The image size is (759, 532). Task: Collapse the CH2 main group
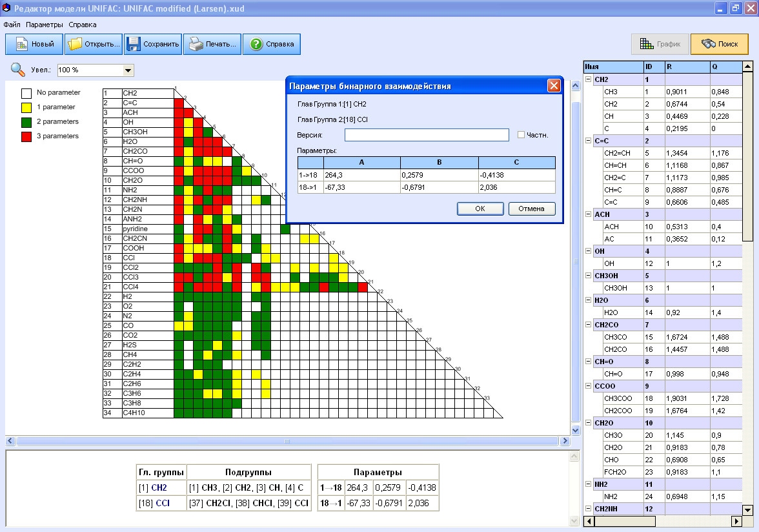[589, 79]
